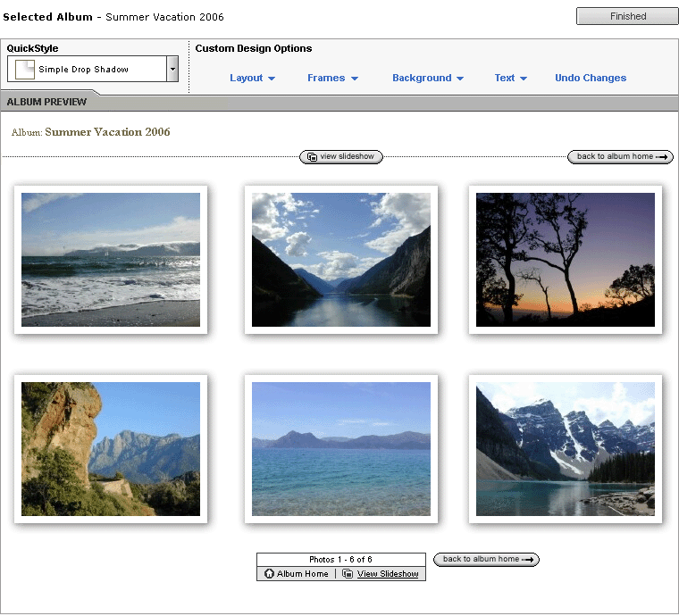Select the Simple Drop Shadow style box
Viewport: 679px width, 616px height.
(x=93, y=69)
